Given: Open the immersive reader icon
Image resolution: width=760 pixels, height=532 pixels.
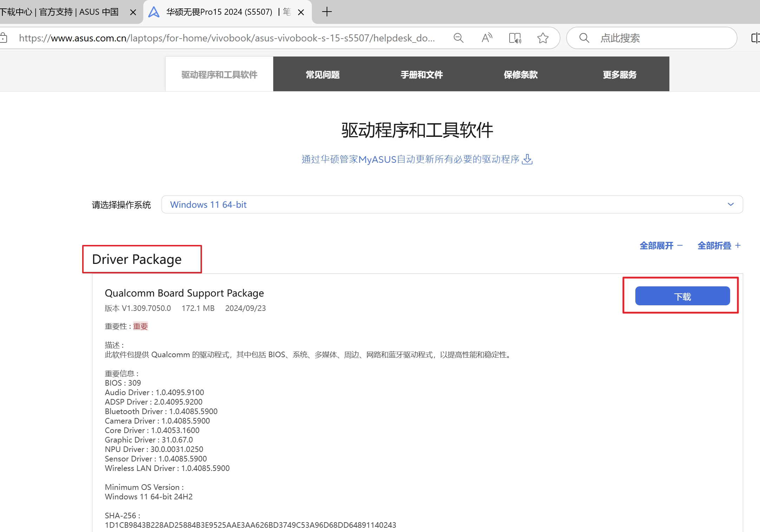Looking at the screenshot, I should [515, 38].
